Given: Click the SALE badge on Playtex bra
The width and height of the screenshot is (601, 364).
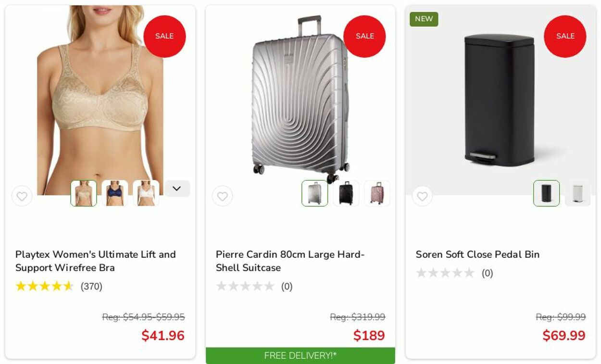Looking at the screenshot, I should 164,36.
